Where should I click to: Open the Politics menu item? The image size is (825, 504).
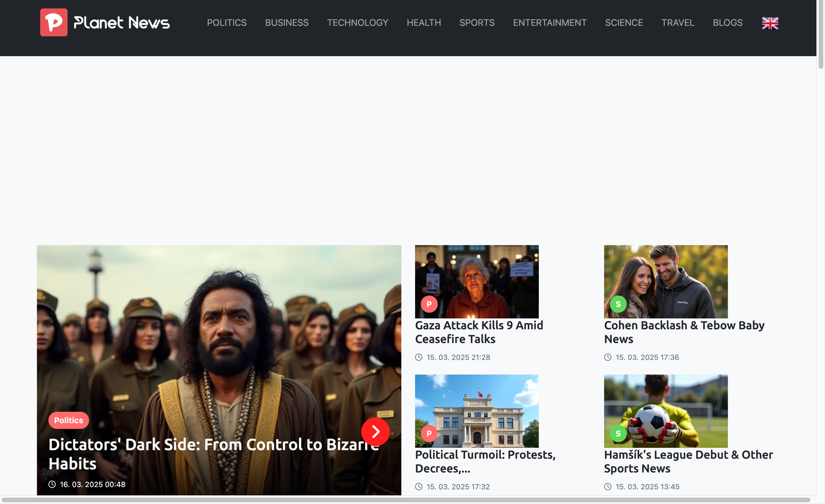[227, 23]
